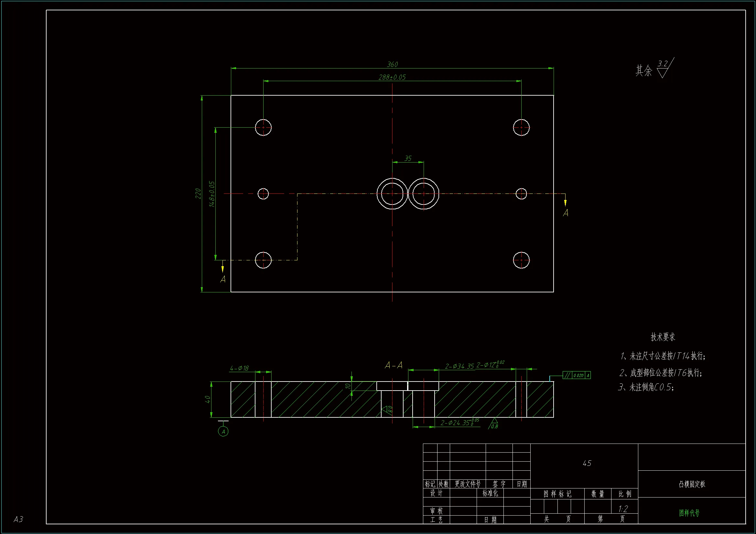This screenshot has height=534, width=756.
Task: Select the top-left corner hole circle
Action: [x=263, y=127]
